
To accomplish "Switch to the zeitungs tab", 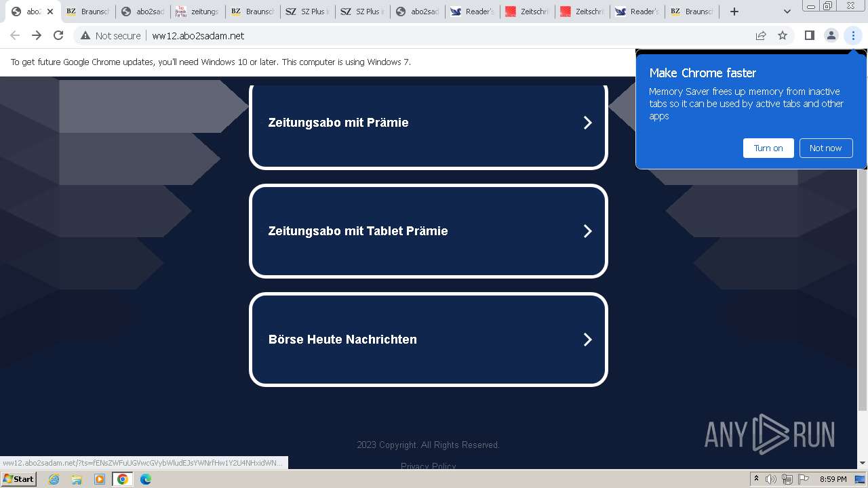I will 197,12.
